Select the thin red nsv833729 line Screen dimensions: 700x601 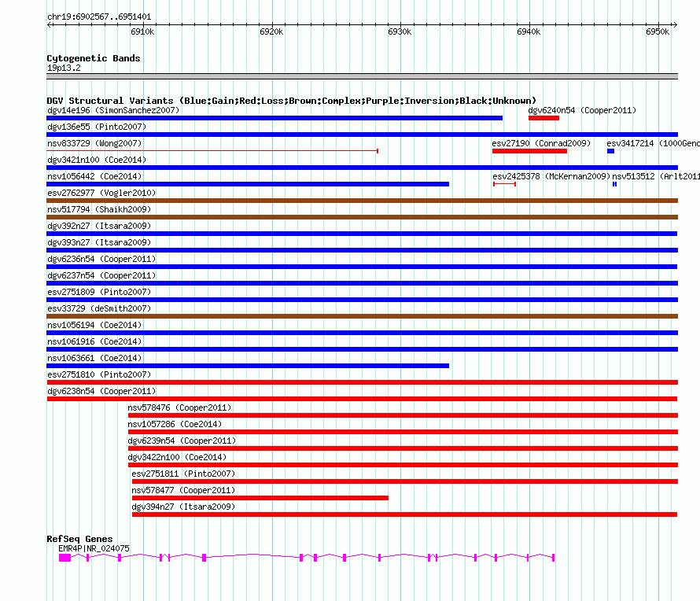point(212,151)
